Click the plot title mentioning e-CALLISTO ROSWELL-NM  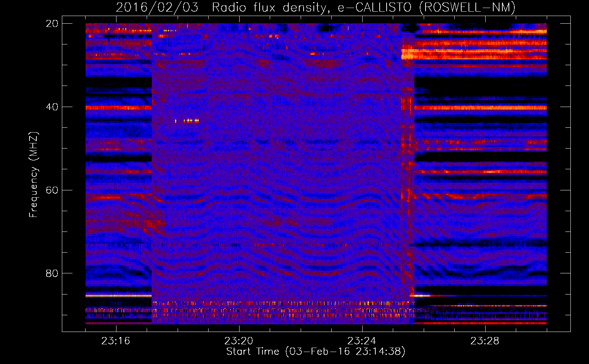point(316,7)
